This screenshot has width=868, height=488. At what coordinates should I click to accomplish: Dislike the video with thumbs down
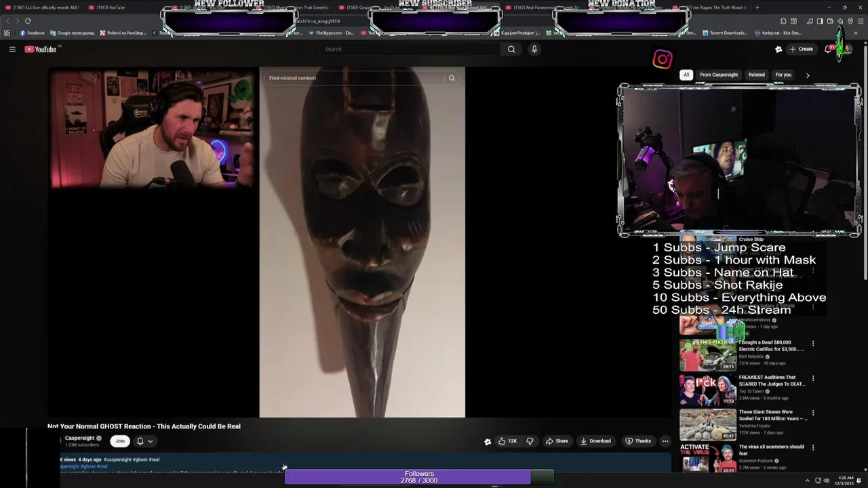(x=530, y=441)
